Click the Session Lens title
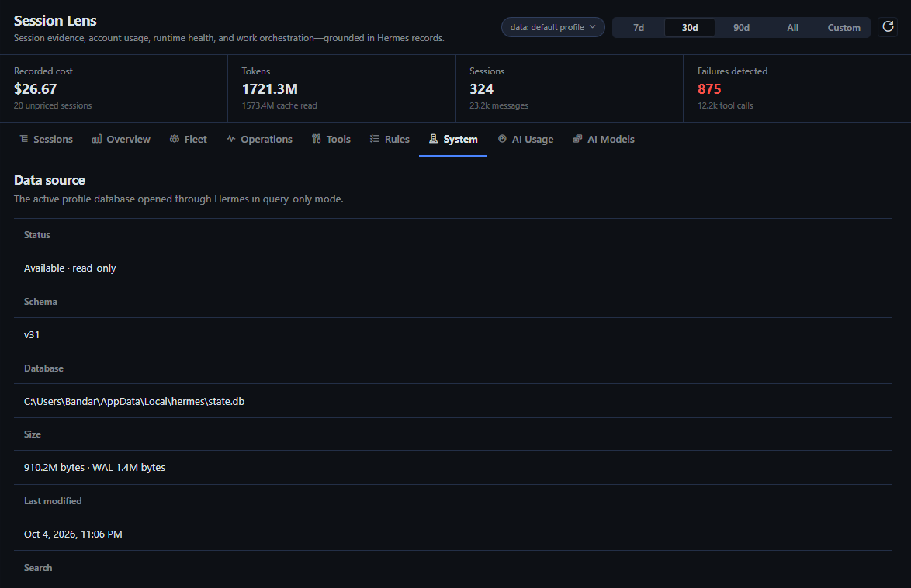 click(x=55, y=20)
